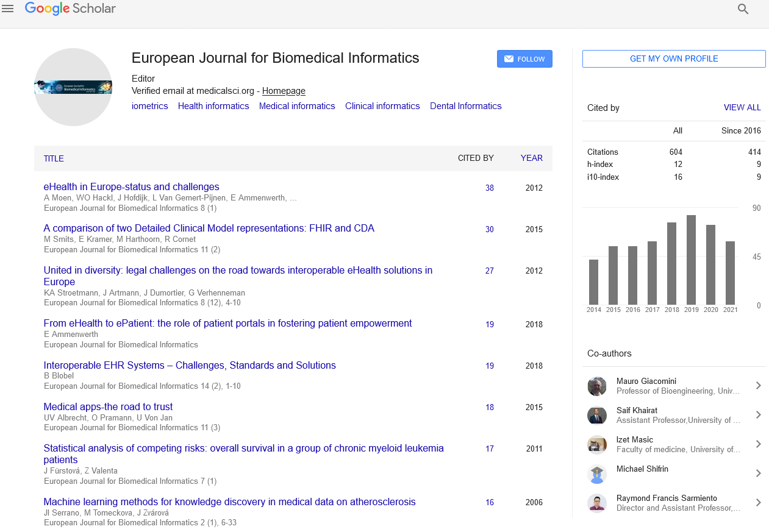Open co-author Raymond Francis Sarmiento's profile
This screenshot has width=769, height=532.
[667, 498]
